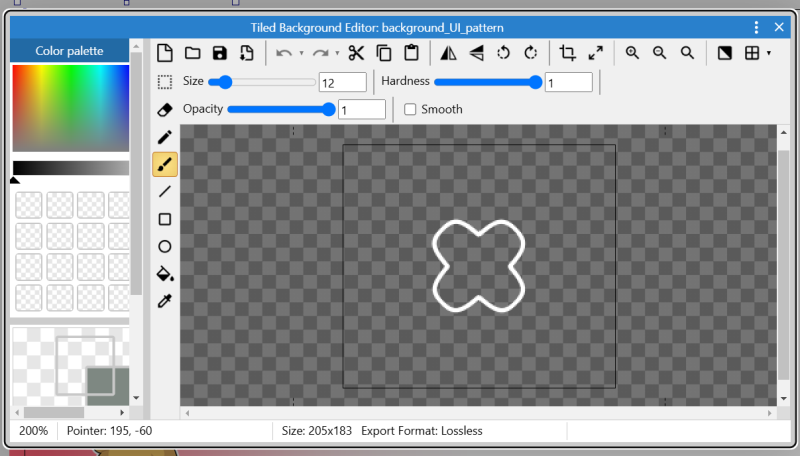The width and height of the screenshot is (800, 456).
Task: Copy the selection
Action: pos(384,53)
